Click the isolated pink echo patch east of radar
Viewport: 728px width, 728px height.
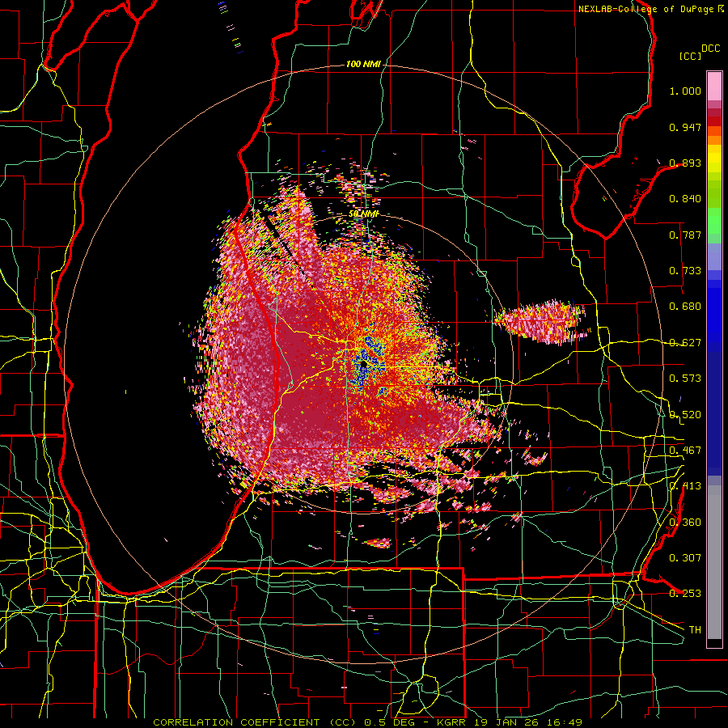point(541,321)
